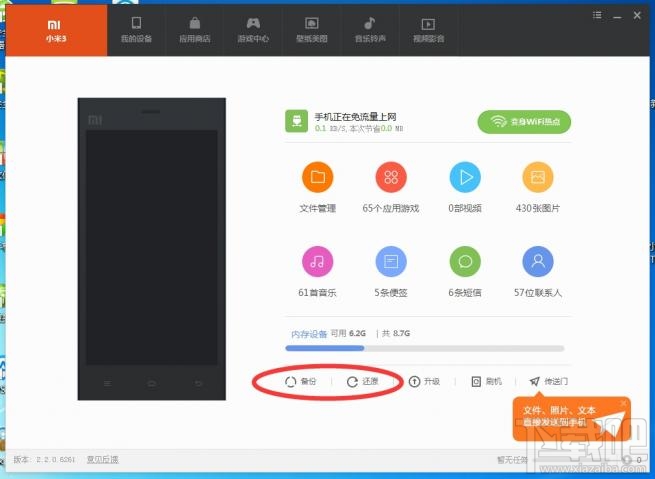Minimize the Xiaomi assistant window
The image size is (655, 479).
click(617, 17)
